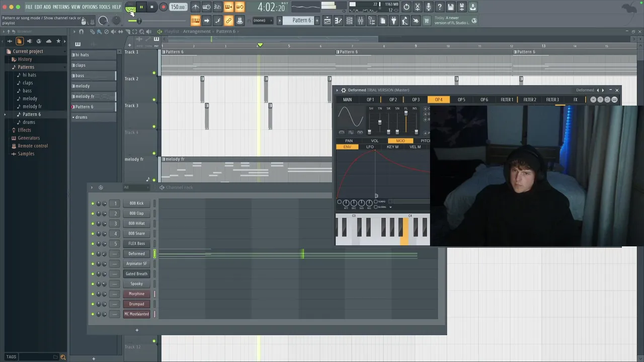Click the undo history icon
This screenshot has width=644, height=362.
(407, 7)
